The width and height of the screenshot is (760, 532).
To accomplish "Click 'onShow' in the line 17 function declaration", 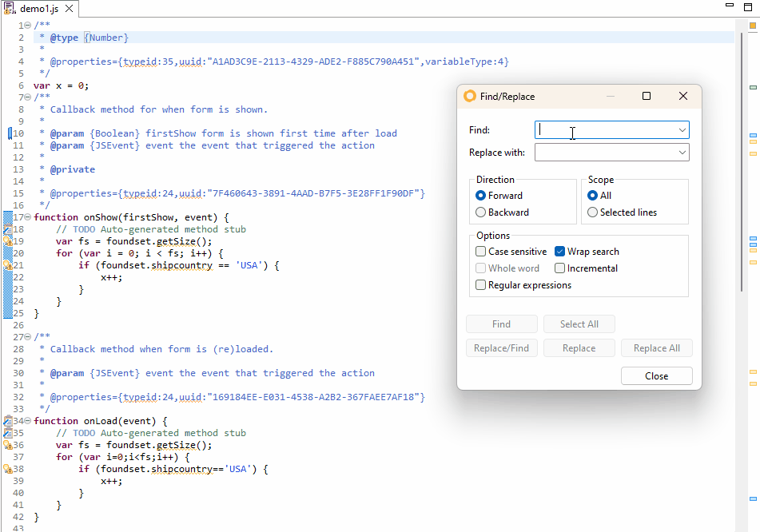I will [x=101, y=217].
